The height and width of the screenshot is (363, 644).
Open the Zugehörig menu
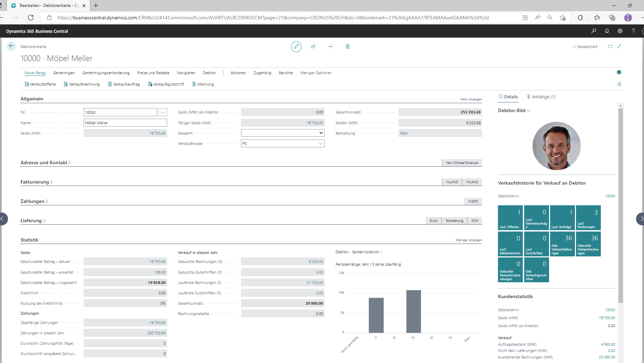tap(262, 73)
